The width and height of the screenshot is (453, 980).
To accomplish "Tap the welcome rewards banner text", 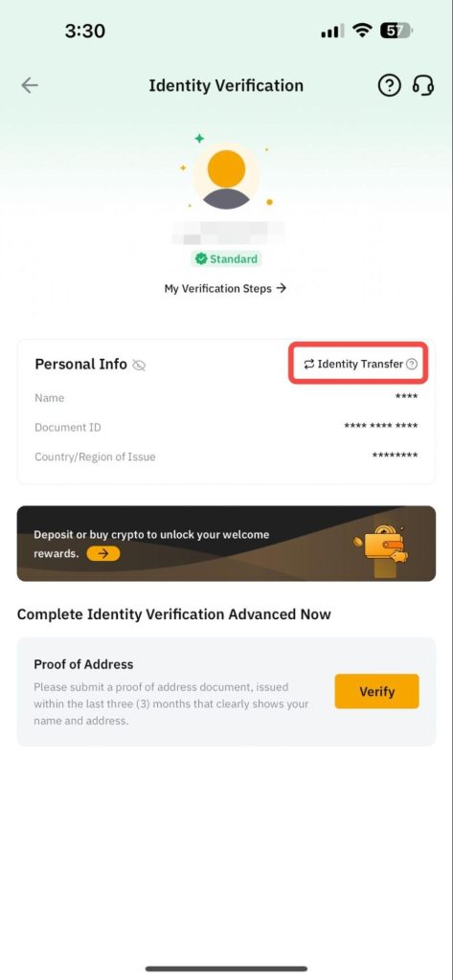I will point(151,544).
